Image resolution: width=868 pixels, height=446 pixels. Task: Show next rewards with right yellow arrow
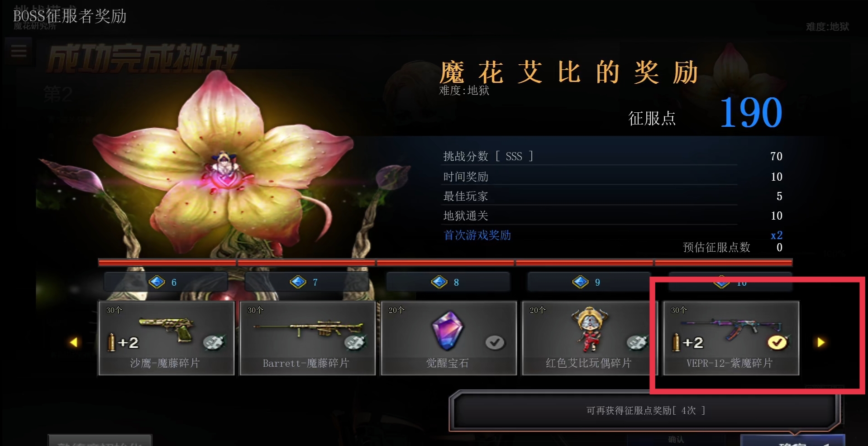click(x=821, y=342)
